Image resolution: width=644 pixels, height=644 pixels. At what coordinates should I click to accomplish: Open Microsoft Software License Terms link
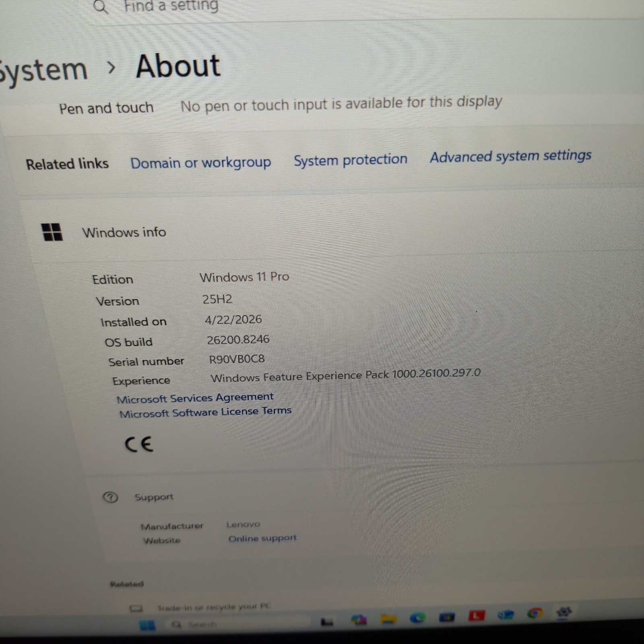(205, 412)
